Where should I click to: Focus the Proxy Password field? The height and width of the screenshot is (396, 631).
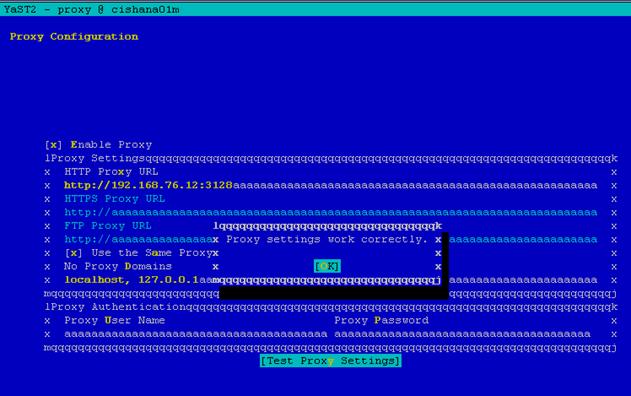click(462, 334)
